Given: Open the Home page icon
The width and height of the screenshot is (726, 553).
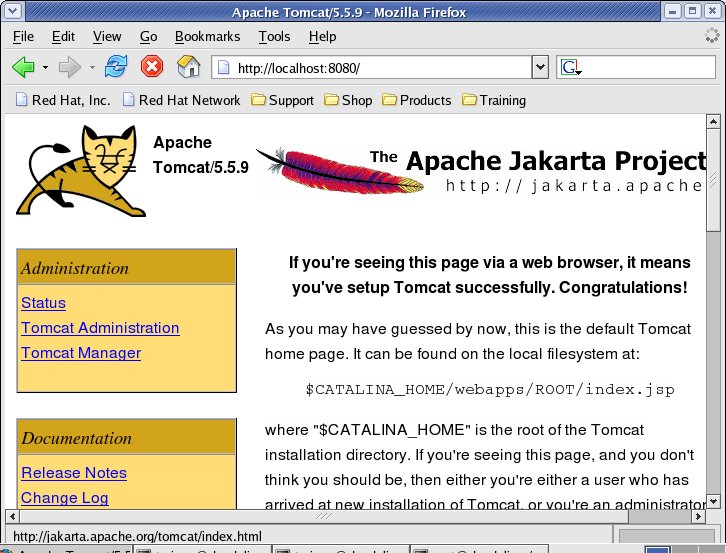Looking at the screenshot, I should tap(189, 66).
